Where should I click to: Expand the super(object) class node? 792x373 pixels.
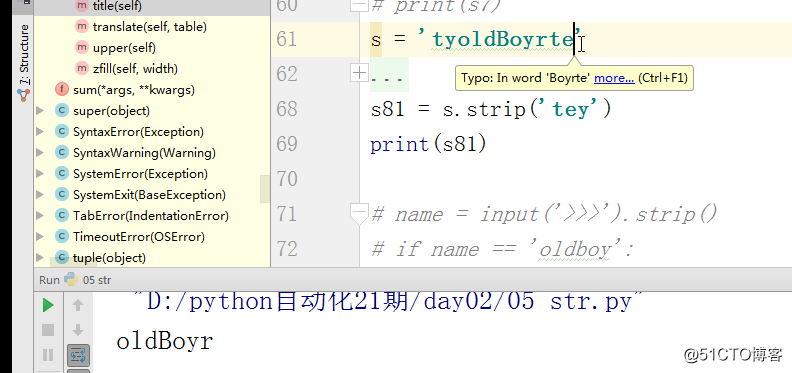40,111
